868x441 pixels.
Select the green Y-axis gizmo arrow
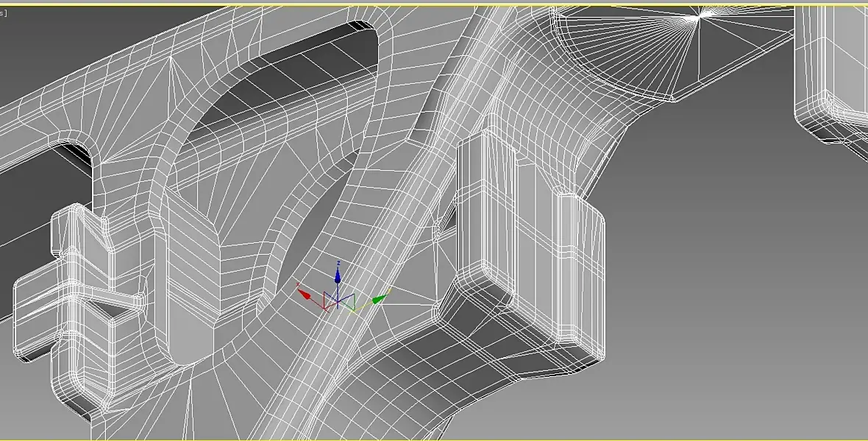pyautogui.click(x=379, y=299)
